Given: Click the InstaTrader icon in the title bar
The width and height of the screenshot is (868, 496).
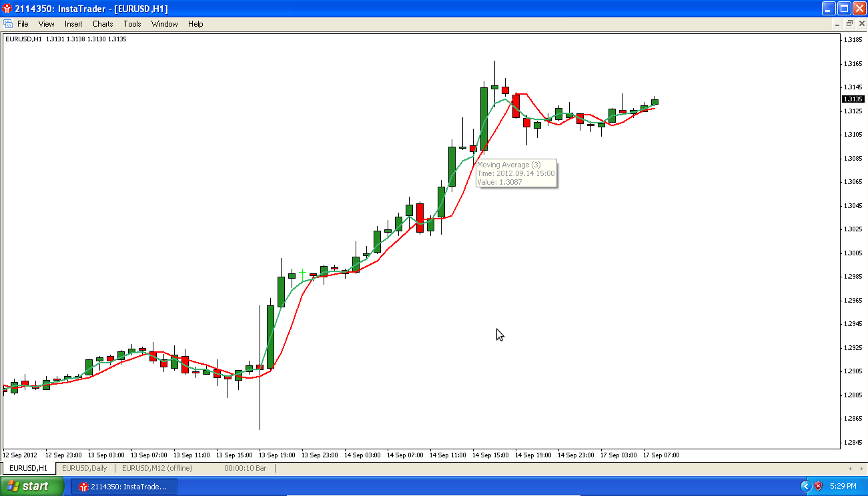Looking at the screenshot, I should [7, 9].
